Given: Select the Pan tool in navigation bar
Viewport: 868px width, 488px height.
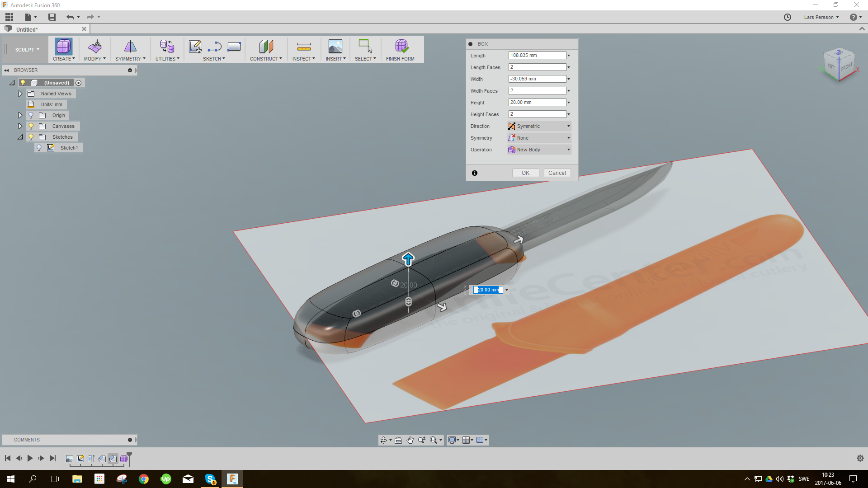Looking at the screenshot, I should click(x=409, y=440).
